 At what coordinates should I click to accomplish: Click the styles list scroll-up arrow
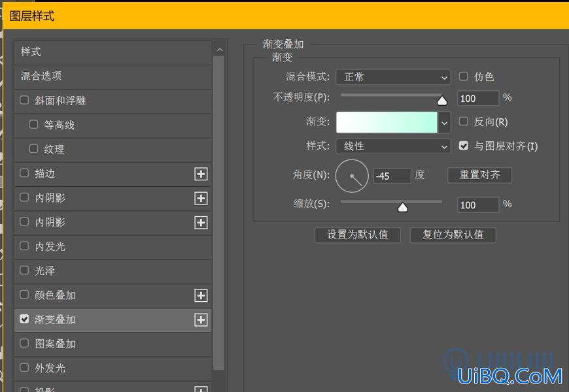click(220, 50)
